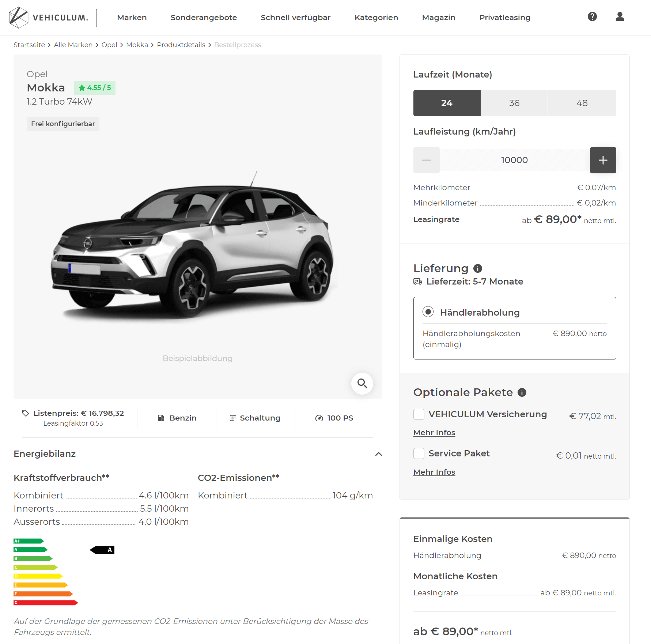Enable the VEHICULUM Versicherung checkbox
The height and width of the screenshot is (644, 651).
[419, 414]
